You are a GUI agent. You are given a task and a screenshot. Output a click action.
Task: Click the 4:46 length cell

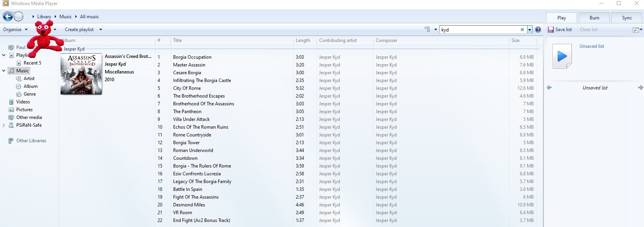coord(300,205)
